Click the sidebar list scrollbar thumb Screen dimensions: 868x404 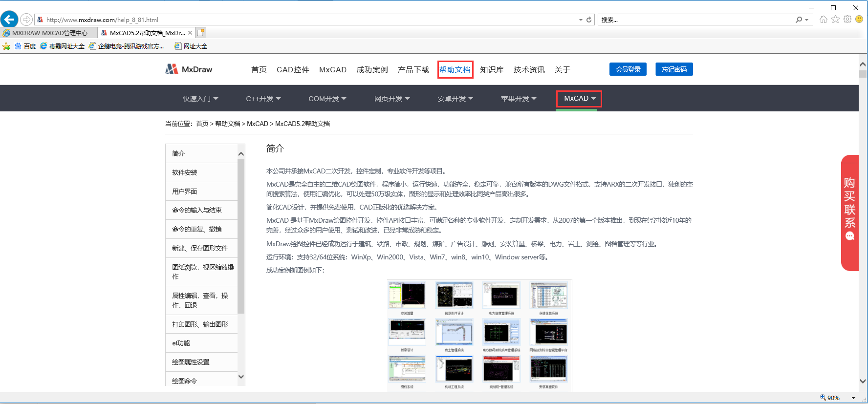pos(241,236)
